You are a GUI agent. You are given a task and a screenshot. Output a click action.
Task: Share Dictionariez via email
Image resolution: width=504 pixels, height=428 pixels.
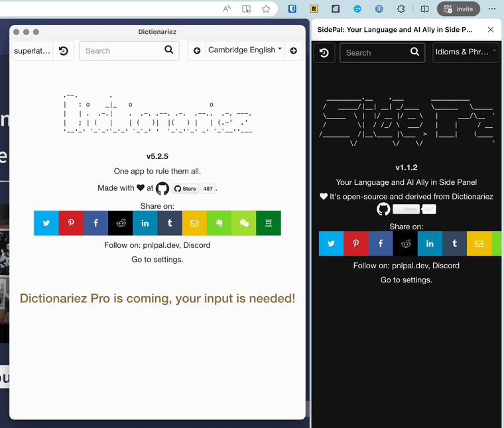click(x=194, y=223)
